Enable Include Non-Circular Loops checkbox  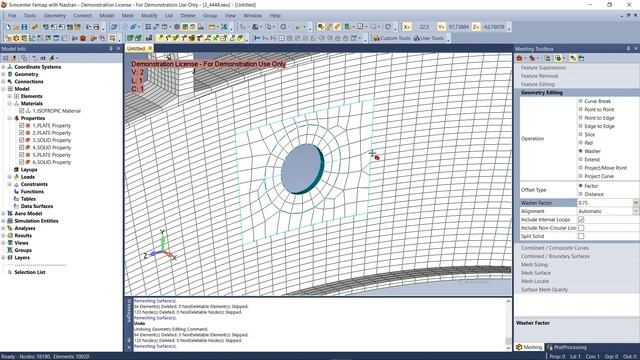[x=581, y=228]
